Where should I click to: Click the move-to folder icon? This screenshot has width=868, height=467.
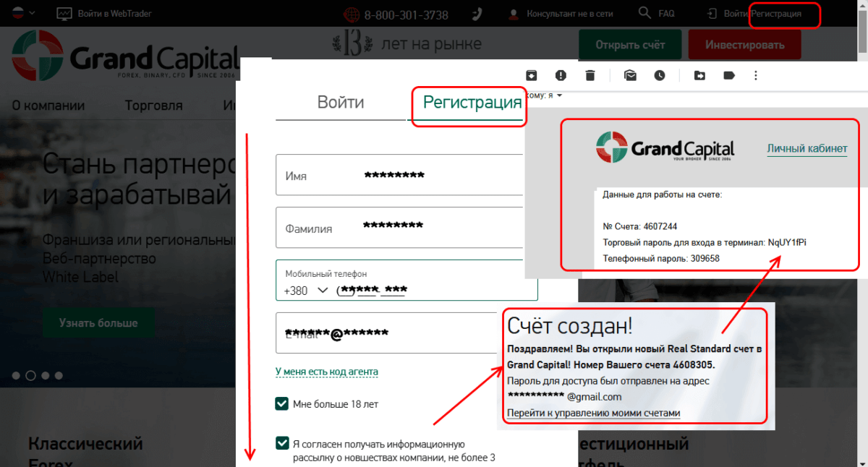[699, 75]
